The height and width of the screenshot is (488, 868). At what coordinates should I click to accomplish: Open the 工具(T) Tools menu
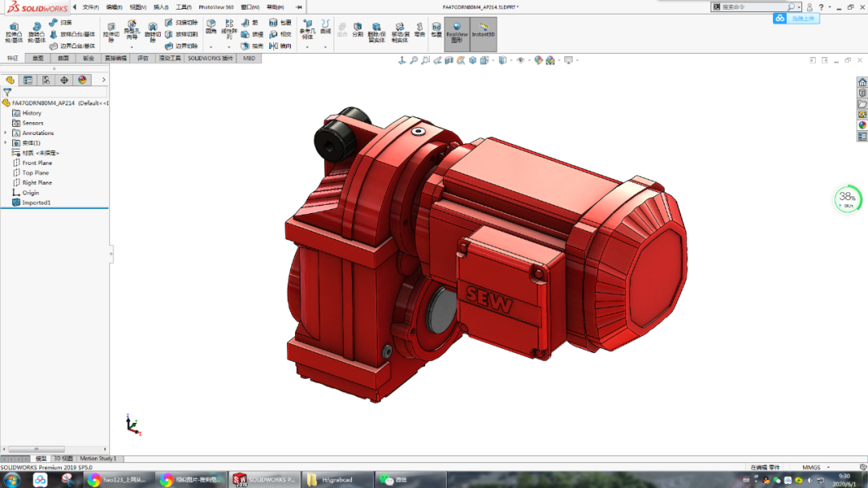pyautogui.click(x=183, y=7)
